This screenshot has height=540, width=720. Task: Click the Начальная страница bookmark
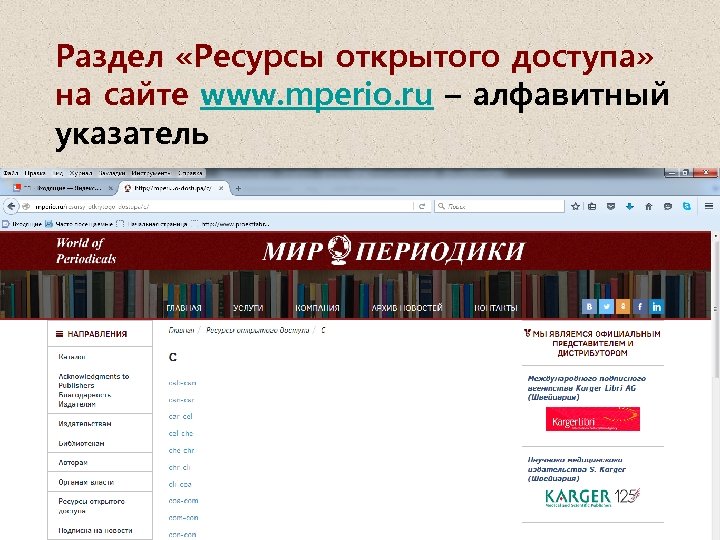(x=152, y=224)
